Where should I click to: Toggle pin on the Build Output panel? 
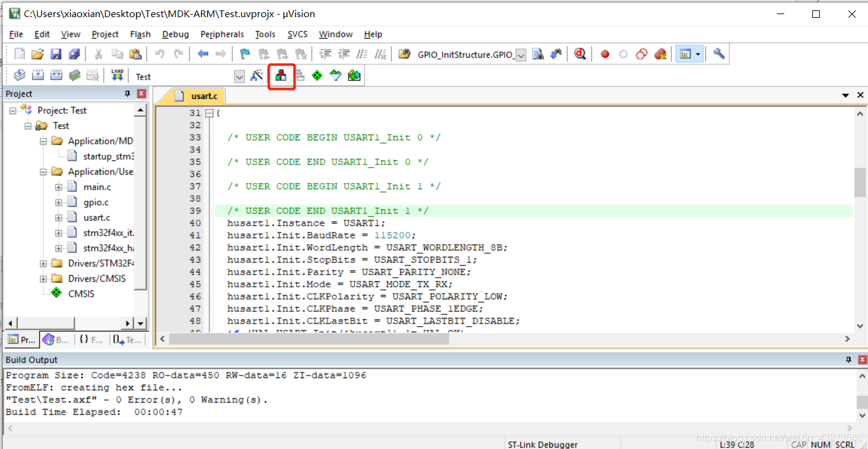tap(848, 360)
